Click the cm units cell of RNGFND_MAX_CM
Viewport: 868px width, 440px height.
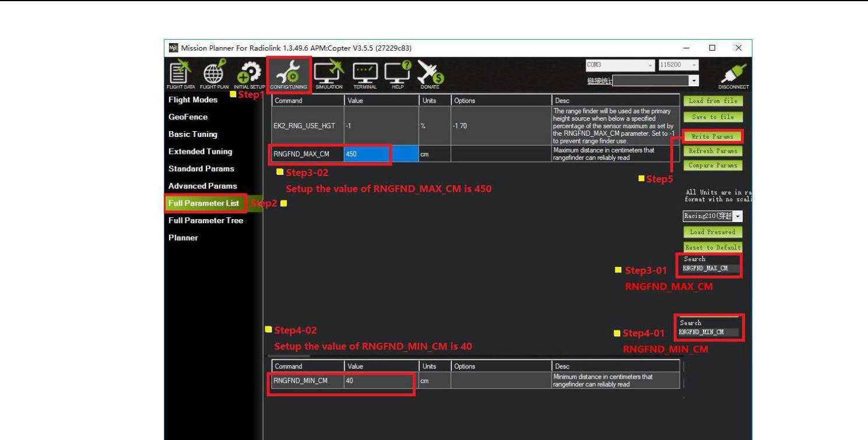coord(434,154)
